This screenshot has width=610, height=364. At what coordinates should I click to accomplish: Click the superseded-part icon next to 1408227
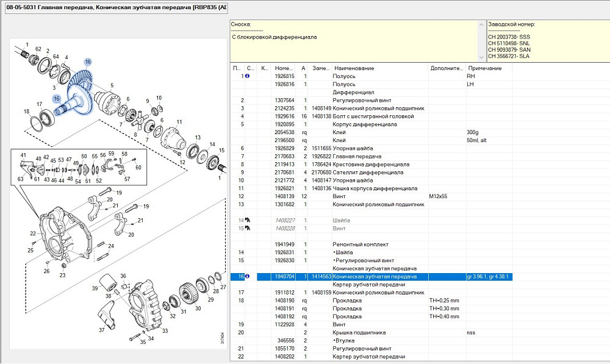point(248,220)
